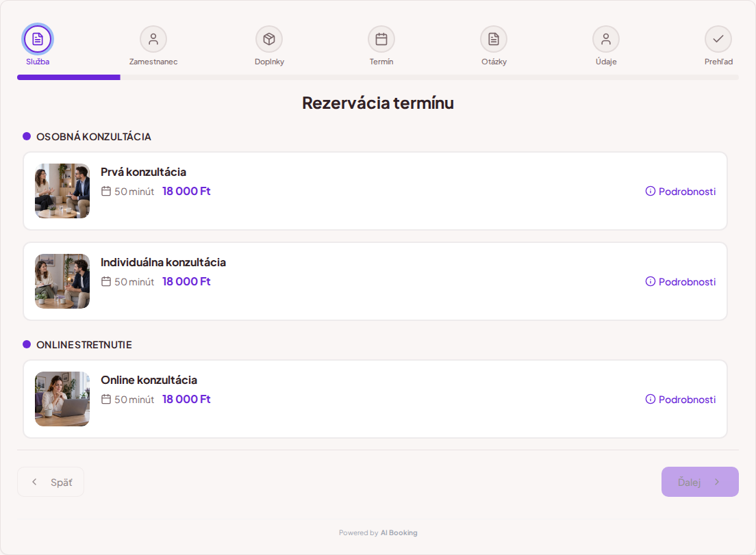Click the Rezervácia termínu heading
Image resolution: width=756 pixels, height=555 pixels.
(x=378, y=103)
